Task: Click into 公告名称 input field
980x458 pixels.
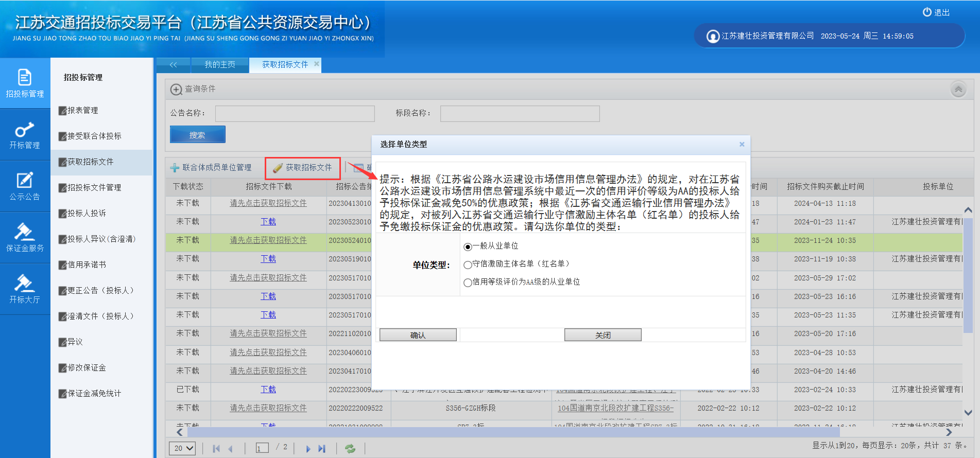Action: point(295,114)
